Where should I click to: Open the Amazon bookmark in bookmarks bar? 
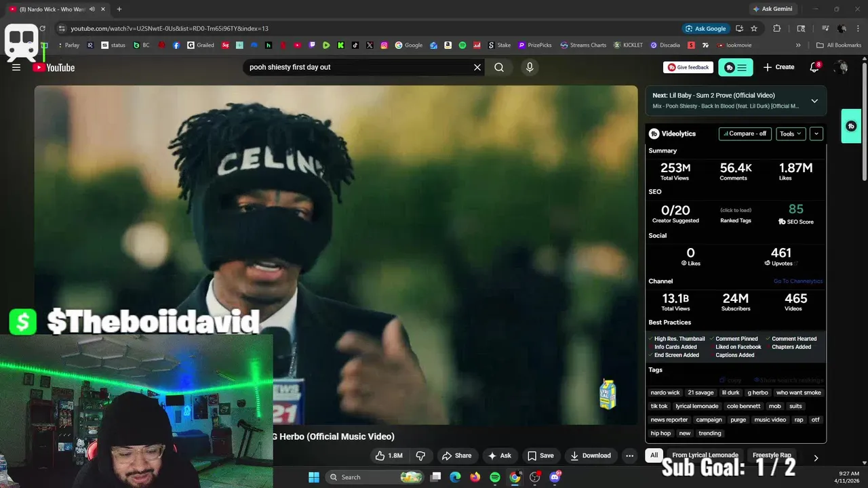pyautogui.click(x=448, y=45)
